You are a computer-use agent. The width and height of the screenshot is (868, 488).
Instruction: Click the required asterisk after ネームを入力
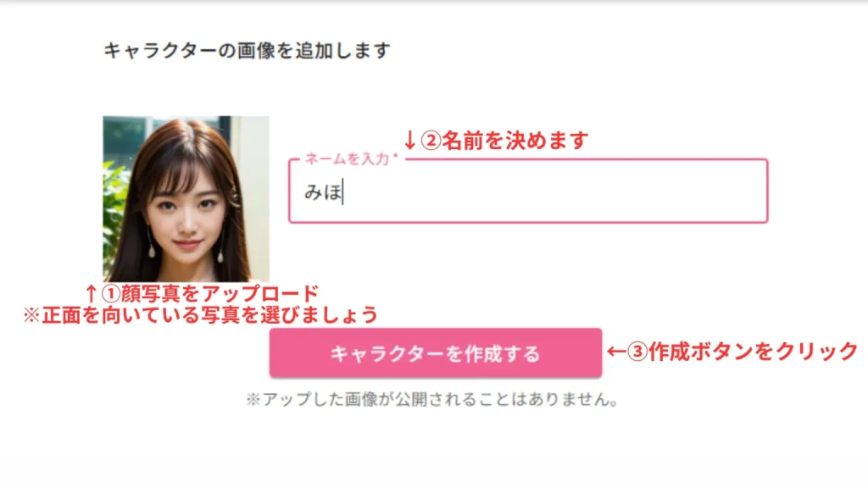click(x=395, y=157)
